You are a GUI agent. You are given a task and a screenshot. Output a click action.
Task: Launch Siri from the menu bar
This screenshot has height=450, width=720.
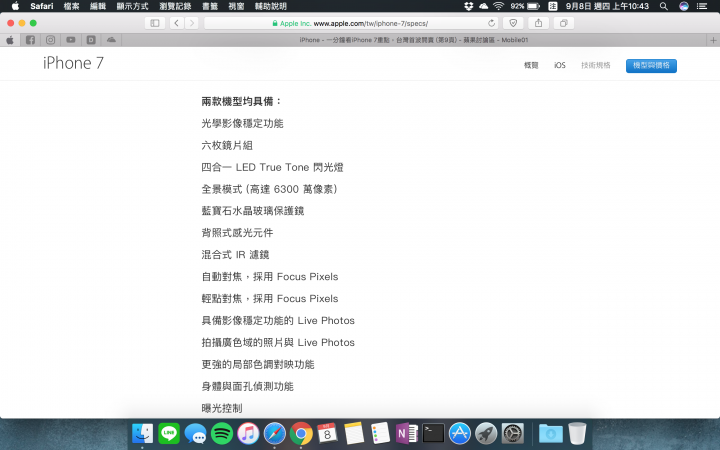(x=684, y=6)
